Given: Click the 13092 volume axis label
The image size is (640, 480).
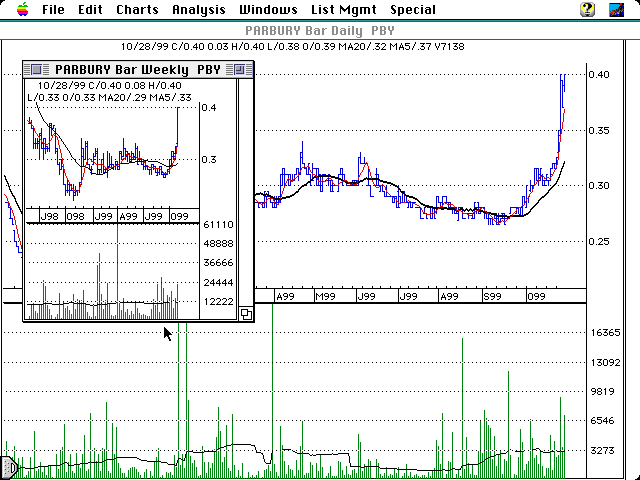Looking at the screenshot, I should coord(605,362).
